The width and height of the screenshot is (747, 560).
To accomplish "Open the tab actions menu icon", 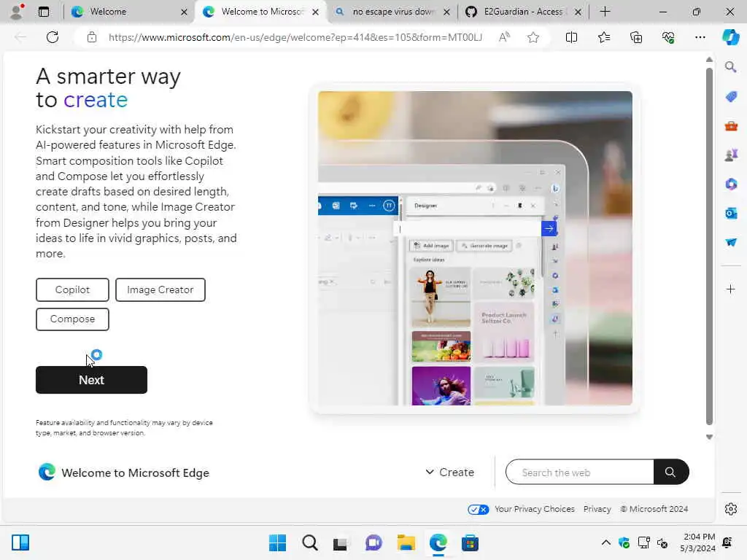I will coord(44,12).
